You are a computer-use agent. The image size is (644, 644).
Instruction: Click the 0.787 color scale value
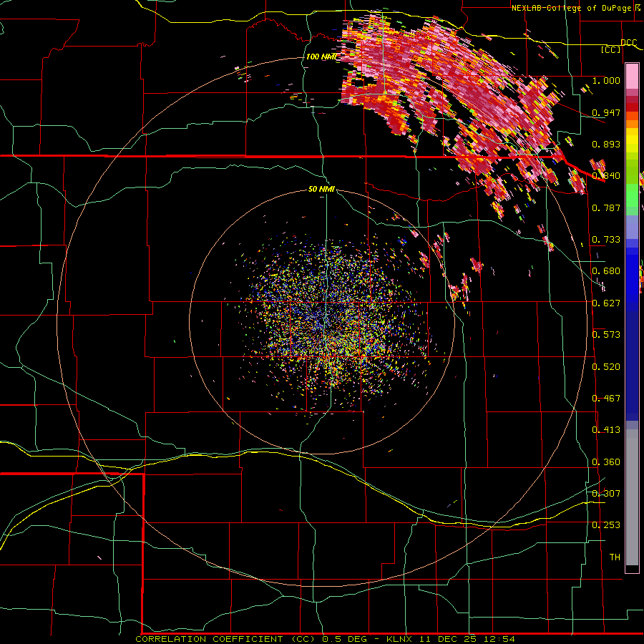coord(606,208)
